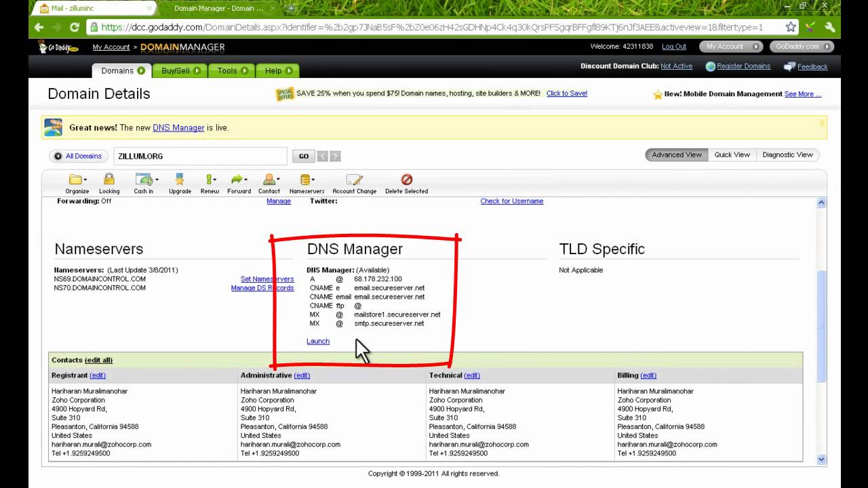Edit the Billing contact
Screen dimensions: 868x488
click(x=648, y=375)
